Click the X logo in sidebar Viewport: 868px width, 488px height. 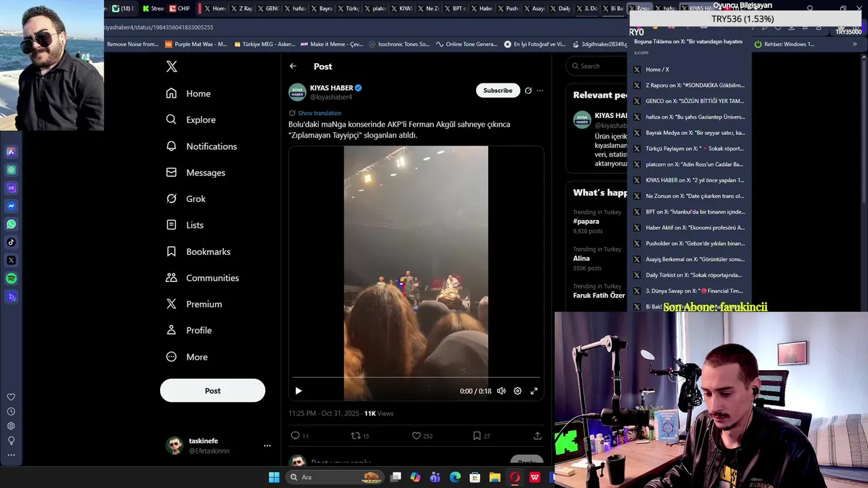[172, 66]
